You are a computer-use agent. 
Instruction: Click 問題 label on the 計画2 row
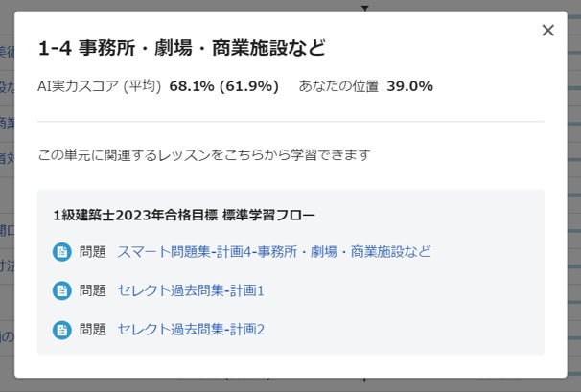pos(93,330)
